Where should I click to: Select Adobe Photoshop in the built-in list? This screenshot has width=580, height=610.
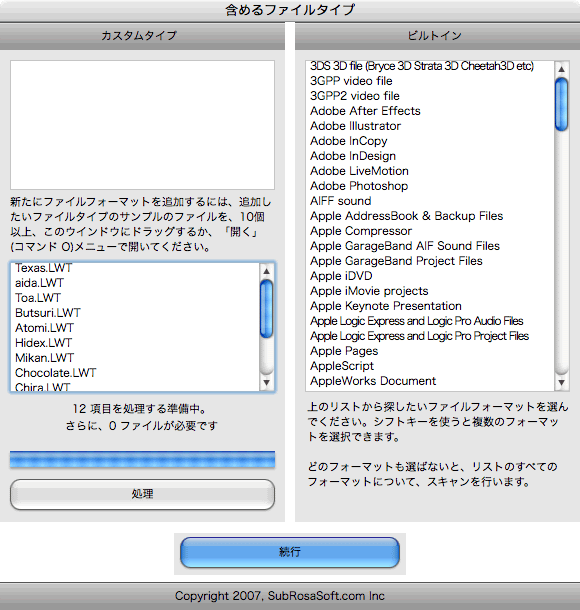359,186
